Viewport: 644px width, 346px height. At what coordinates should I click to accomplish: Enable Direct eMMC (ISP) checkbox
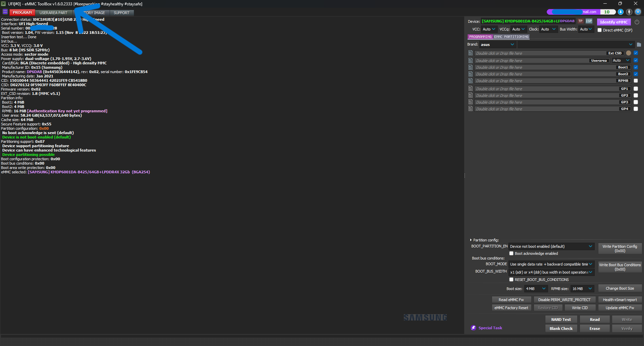click(x=599, y=30)
